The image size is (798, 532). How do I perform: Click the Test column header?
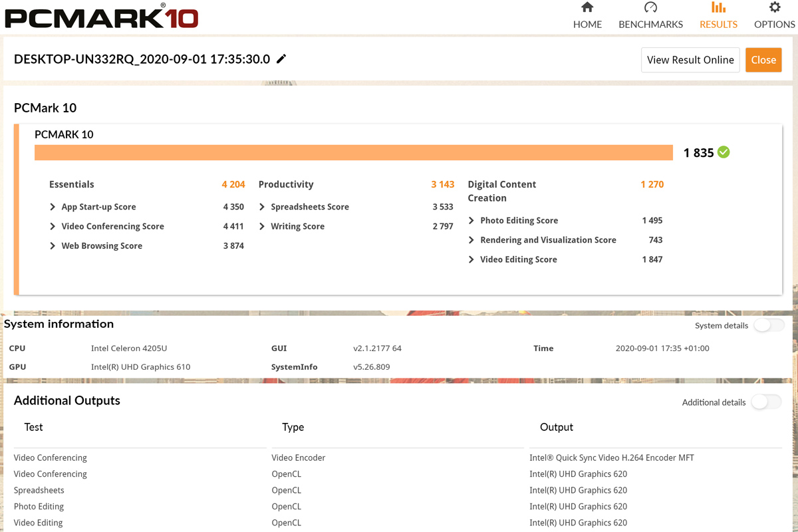coord(34,427)
